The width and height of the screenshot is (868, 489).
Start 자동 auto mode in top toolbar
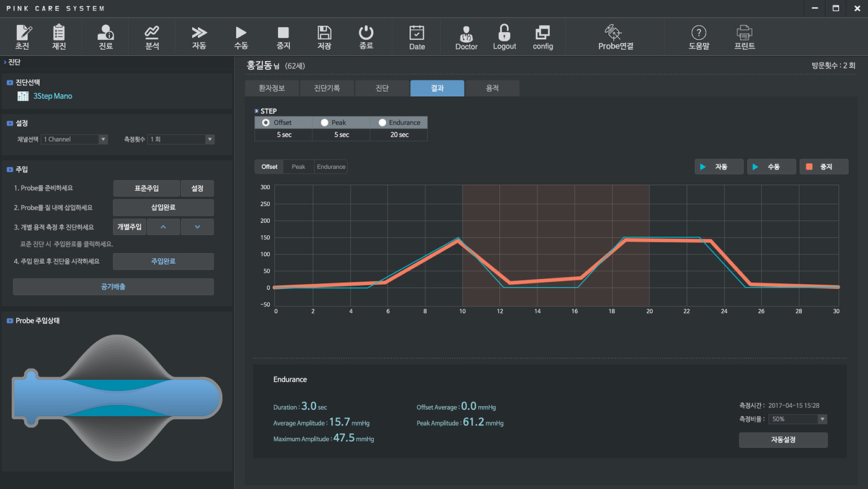pyautogui.click(x=199, y=37)
